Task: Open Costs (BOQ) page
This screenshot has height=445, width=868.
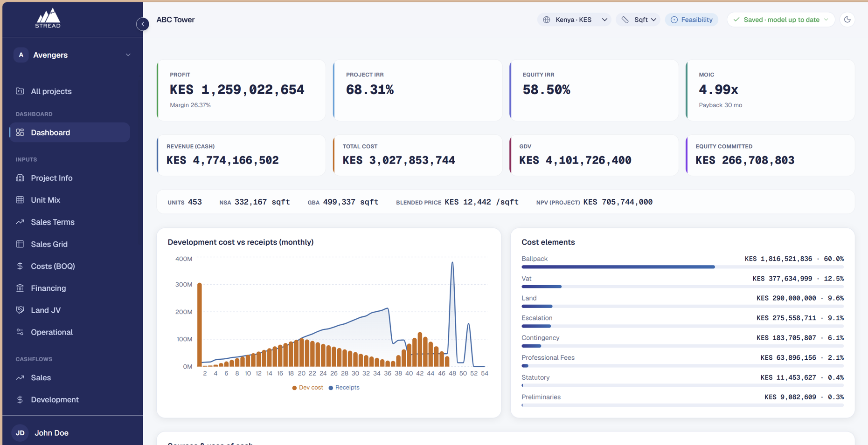Action: point(69,266)
